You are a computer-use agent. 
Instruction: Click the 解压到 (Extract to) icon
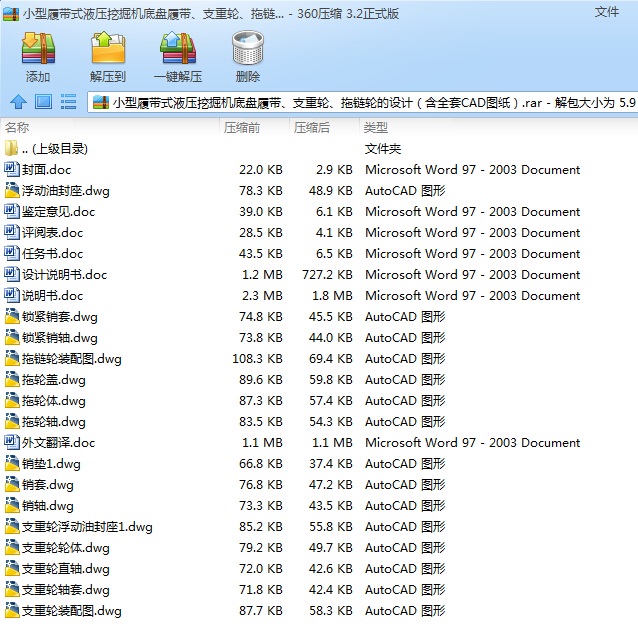pos(108,48)
